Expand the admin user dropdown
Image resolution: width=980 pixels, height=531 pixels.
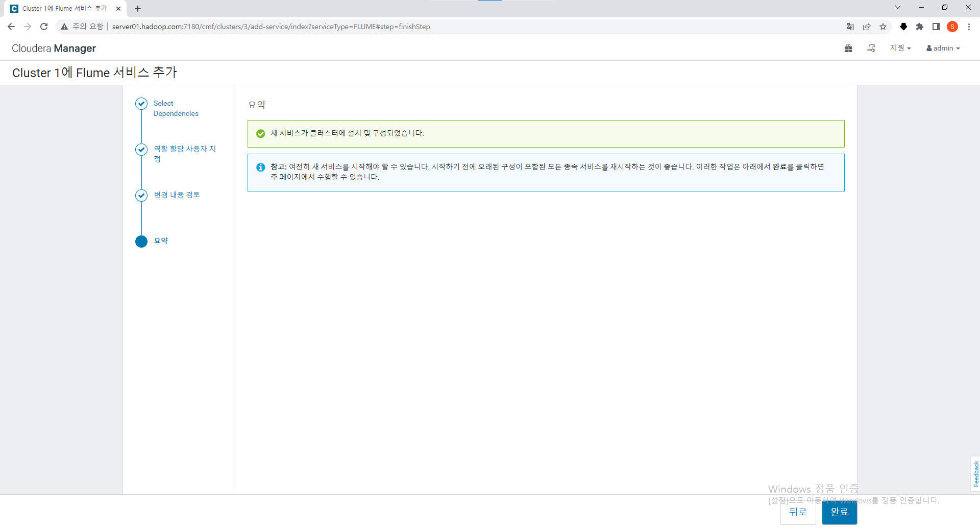tap(943, 48)
